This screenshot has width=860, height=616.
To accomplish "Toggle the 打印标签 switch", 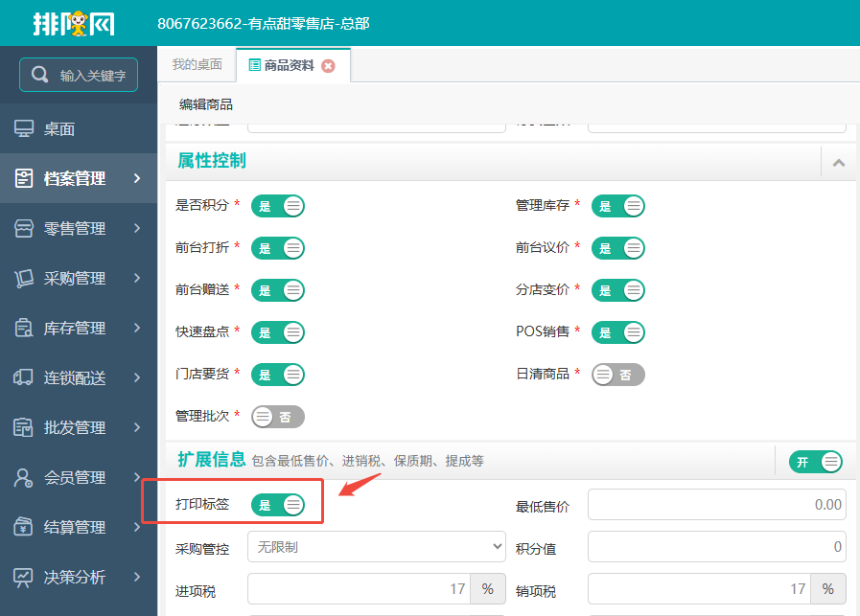I will click(277, 505).
